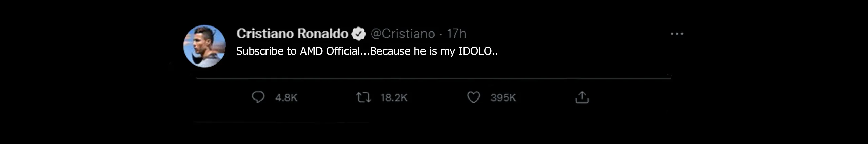Retweet this post using the arrows icon

point(363,98)
